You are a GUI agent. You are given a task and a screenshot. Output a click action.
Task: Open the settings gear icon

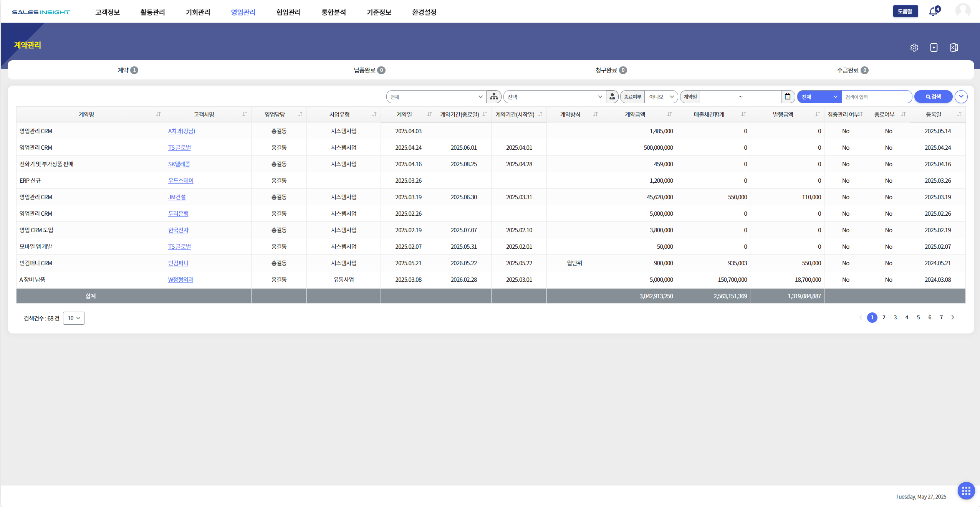(x=914, y=48)
